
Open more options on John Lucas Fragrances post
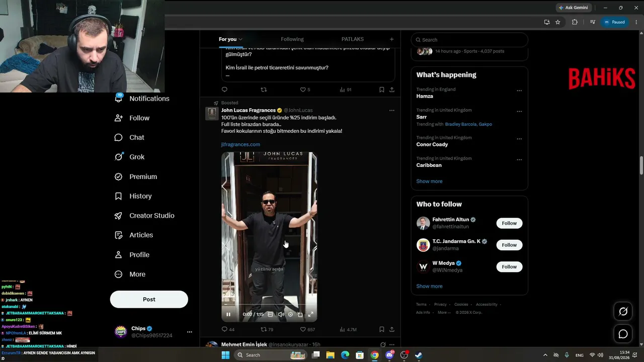392,110
